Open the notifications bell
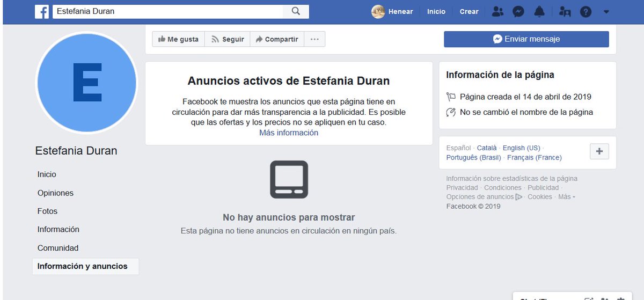Screen dimensions: 644x300 pyautogui.click(x=540, y=11)
